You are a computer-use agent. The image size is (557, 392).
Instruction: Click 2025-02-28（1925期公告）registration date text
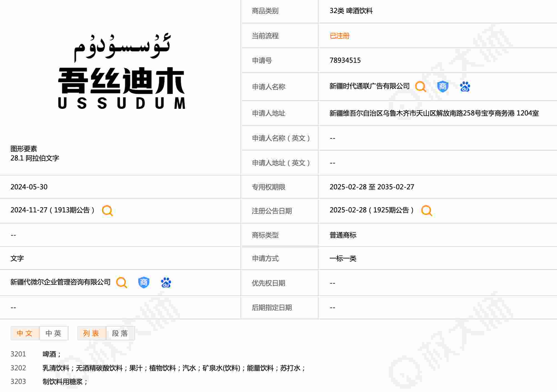[x=372, y=210]
